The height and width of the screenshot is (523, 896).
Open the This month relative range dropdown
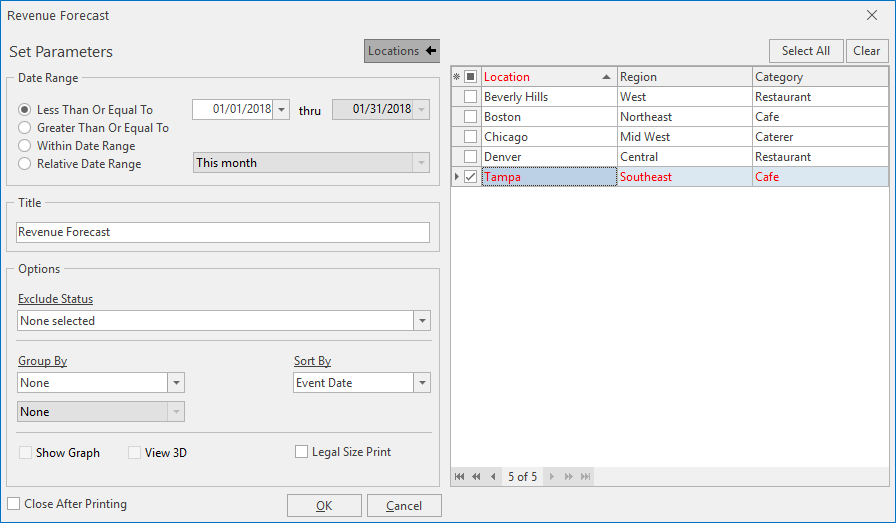click(x=421, y=163)
